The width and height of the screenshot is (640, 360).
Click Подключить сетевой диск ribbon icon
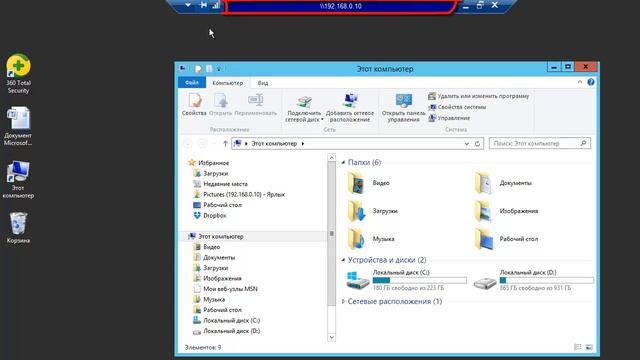[x=304, y=108]
